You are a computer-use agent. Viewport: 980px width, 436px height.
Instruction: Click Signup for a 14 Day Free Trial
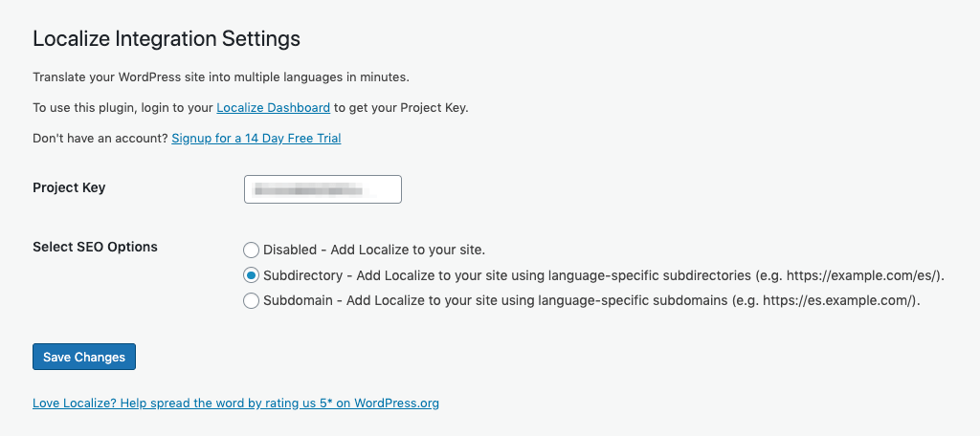tap(256, 138)
